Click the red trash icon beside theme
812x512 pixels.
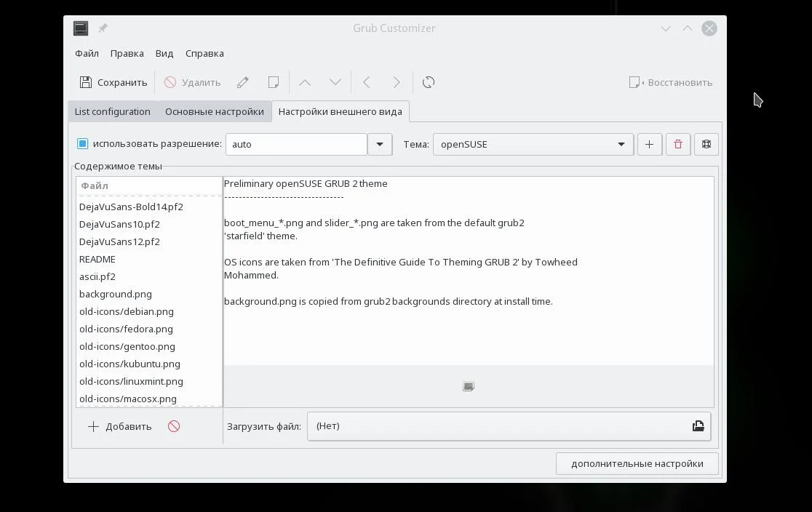(x=678, y=145)
